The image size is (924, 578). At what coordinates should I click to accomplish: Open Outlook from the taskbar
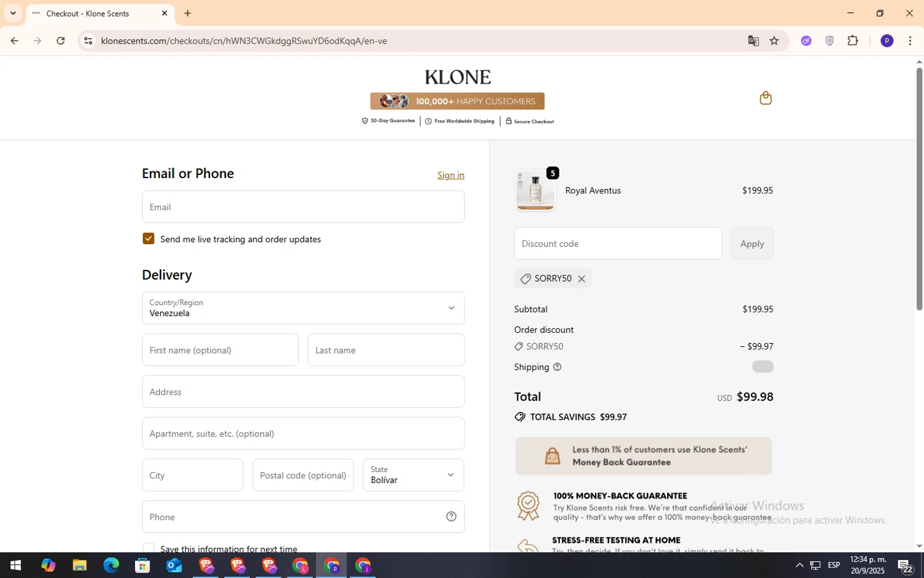(x=174, y=565)
